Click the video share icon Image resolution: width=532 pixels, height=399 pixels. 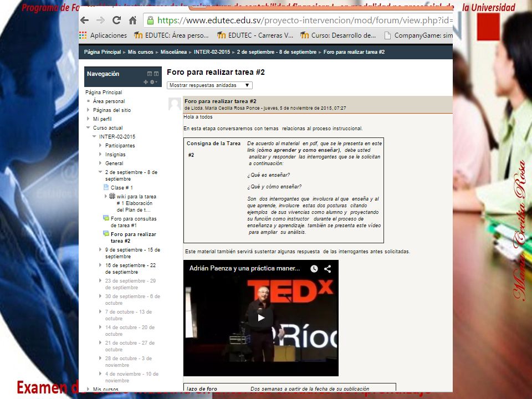pos(328,269)
